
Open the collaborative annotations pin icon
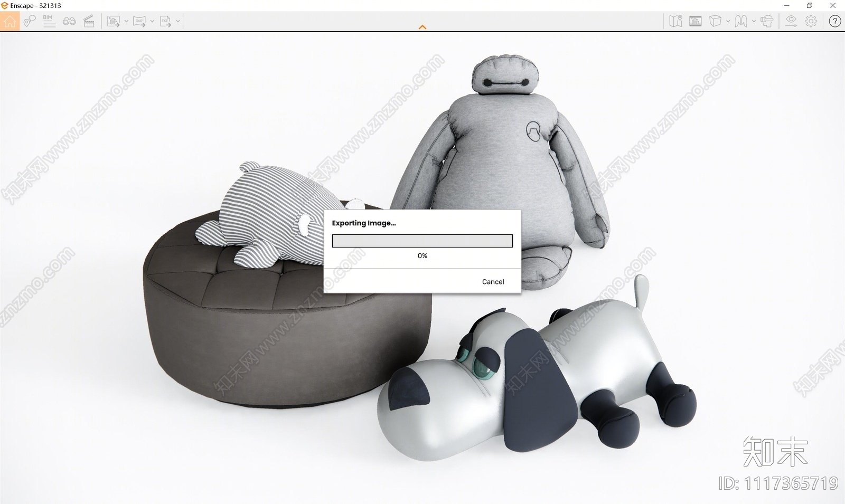30,21
